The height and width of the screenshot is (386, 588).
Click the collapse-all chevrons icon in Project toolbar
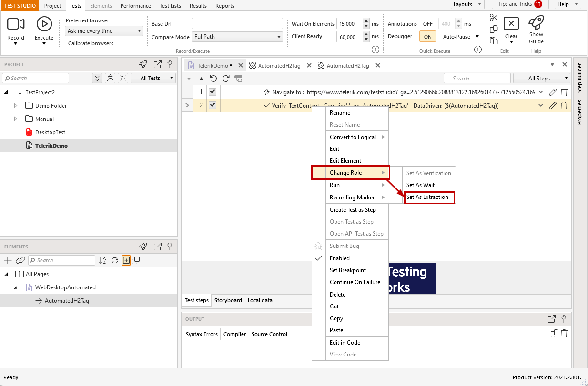97,78
